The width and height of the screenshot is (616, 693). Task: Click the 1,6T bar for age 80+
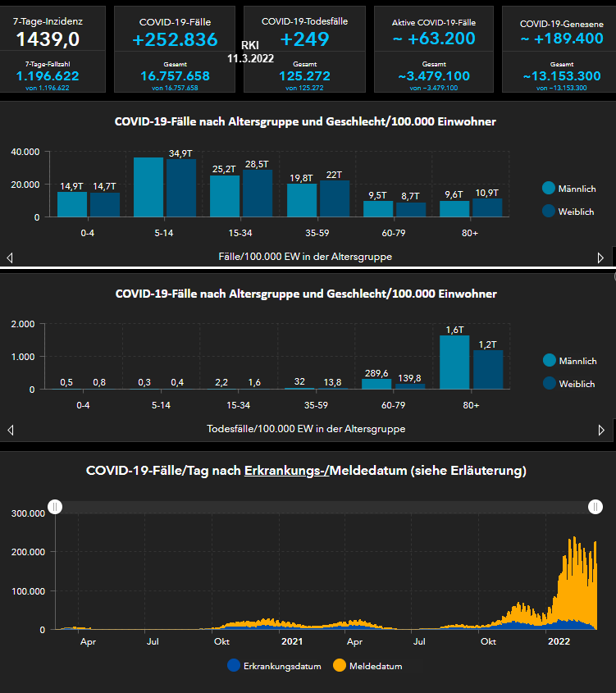pos(454,362)
